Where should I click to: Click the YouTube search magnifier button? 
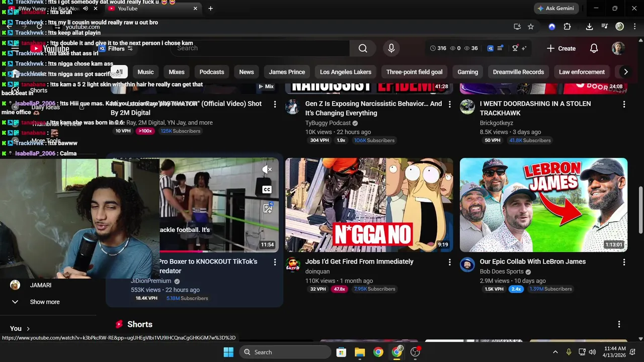click(x=363, y=48)
